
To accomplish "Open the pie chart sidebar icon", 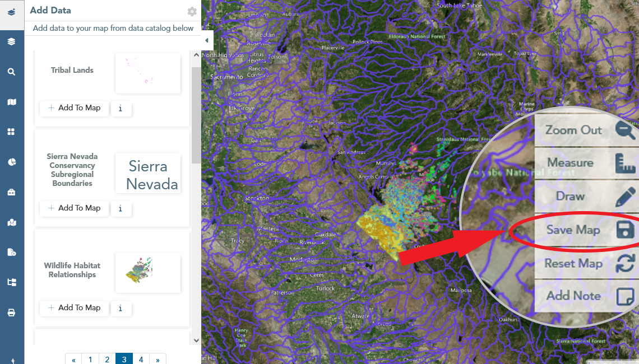I will click(x=11, y=162).
